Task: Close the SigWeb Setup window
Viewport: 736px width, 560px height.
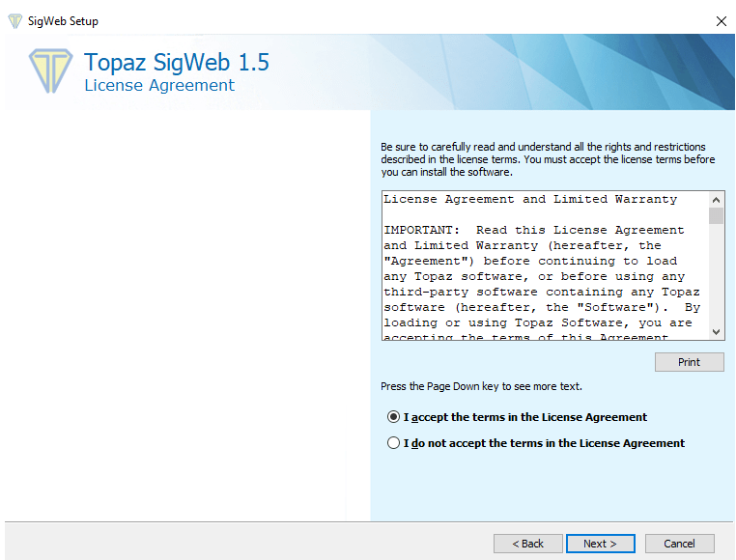Action: coord(721,21)
